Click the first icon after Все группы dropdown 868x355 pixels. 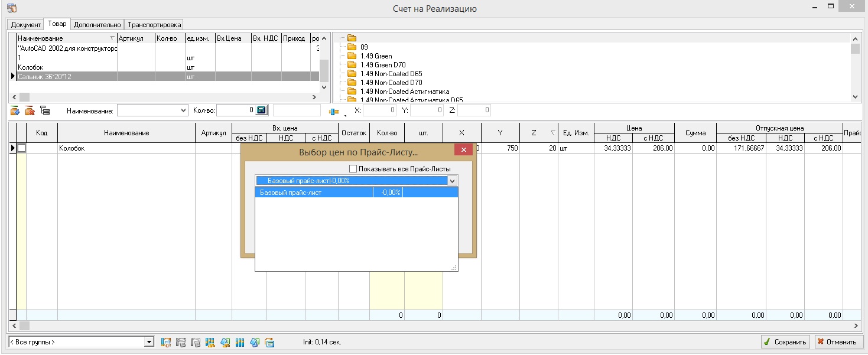[x=166, y=342]
